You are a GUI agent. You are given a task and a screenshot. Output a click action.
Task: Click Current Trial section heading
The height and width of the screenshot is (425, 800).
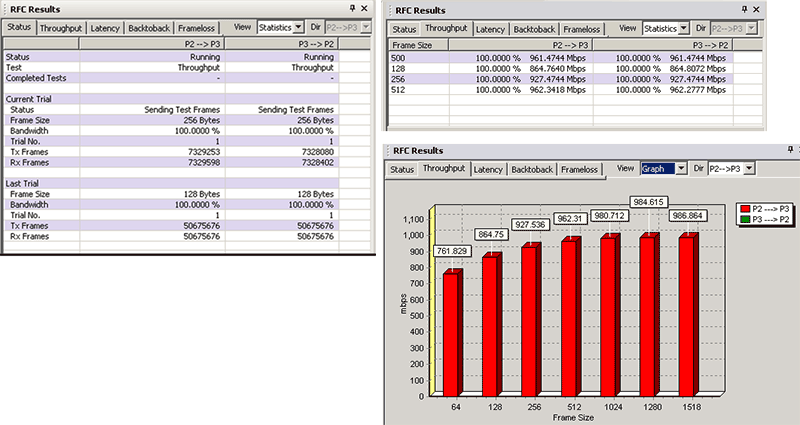click(x=29, y=99)
